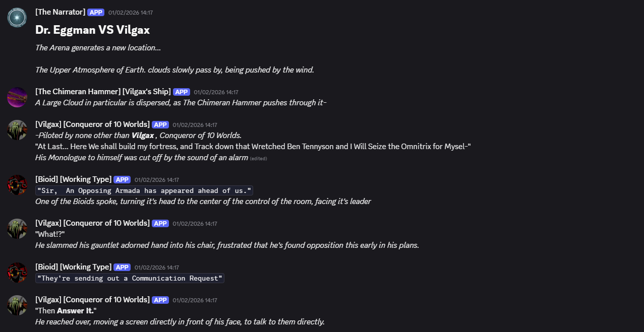Click the APP badge next to The Narrator
This screenshot has height=332, width=644.
pos(96,13)
